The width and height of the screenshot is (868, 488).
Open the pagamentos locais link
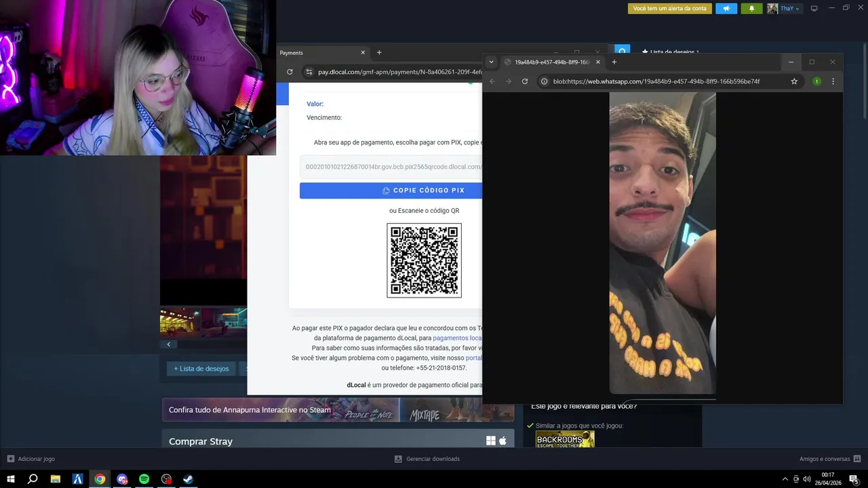point(458,338)
